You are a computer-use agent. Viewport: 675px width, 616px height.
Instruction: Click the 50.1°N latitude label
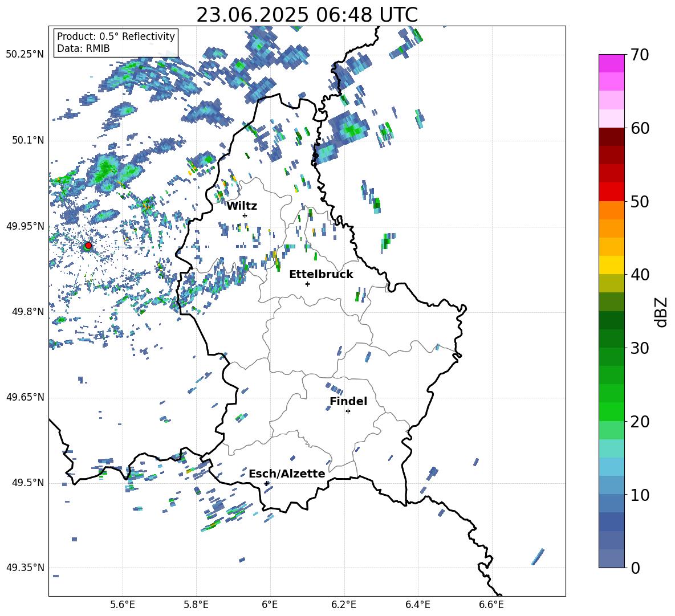(x=28, y=140)
